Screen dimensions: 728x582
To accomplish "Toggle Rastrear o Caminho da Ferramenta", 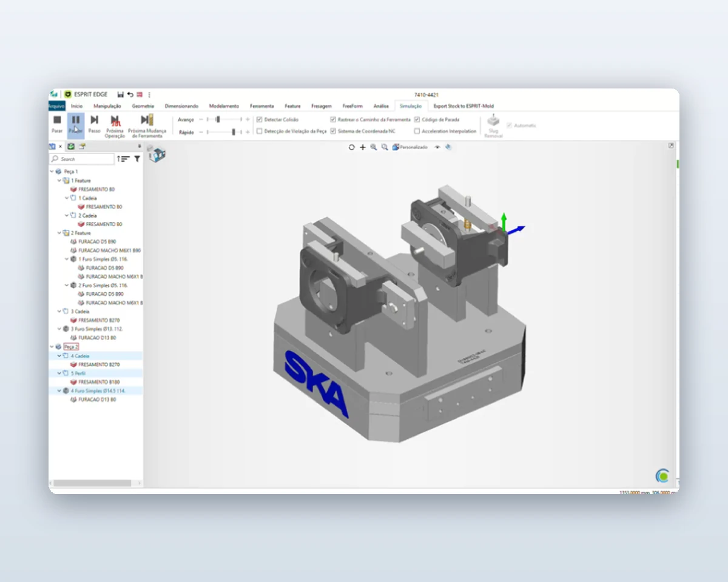I will point(333,119).
